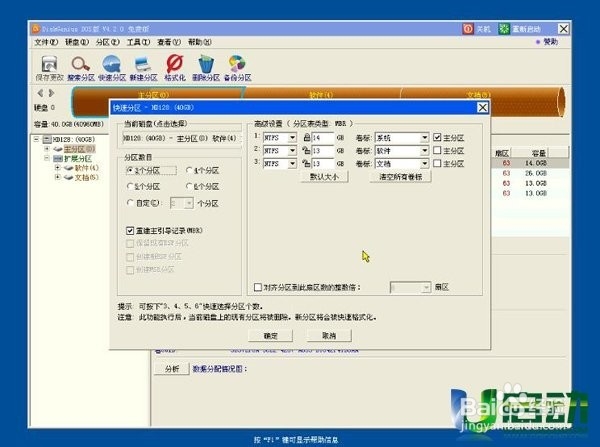
Task: Expand the 文档(5) tree node
Action: [57, 177]
